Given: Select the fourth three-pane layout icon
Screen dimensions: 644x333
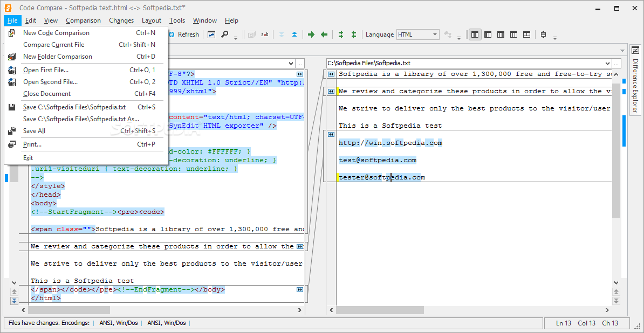Looking at the screenshot, I should tap(513, 34).
